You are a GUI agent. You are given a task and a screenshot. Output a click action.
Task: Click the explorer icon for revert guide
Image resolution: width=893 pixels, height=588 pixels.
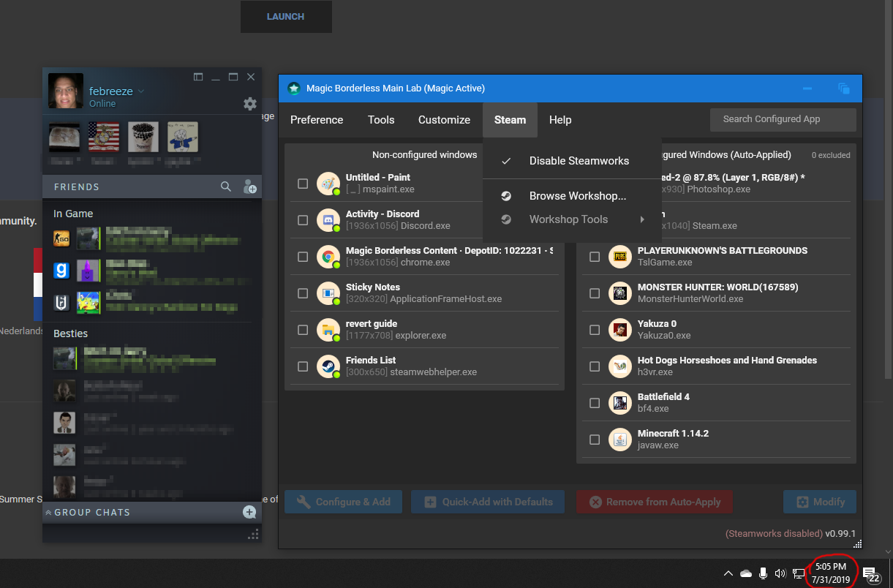pyautogui.click(x=328, y=330)
